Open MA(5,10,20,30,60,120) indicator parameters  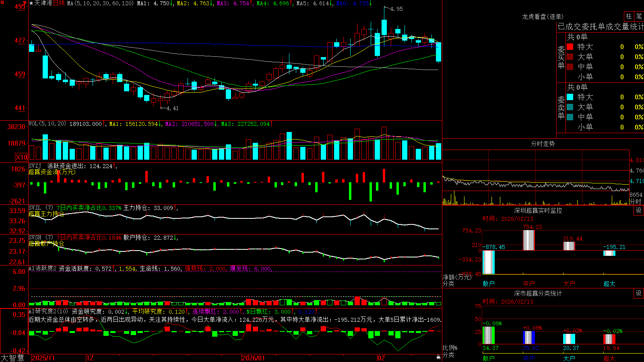[100, 3]
